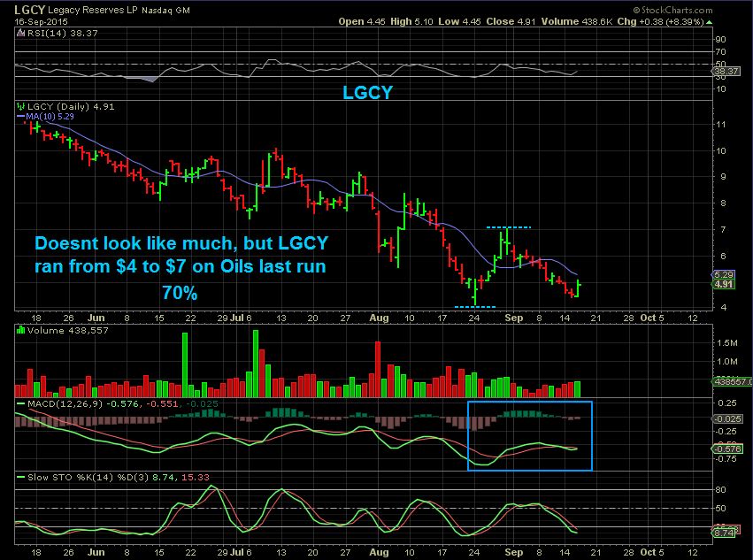Viewport: 753px width, 560px height.
Task: Click the "MA(10) 5.29" legend text
Action: click(x=50, y=116)
